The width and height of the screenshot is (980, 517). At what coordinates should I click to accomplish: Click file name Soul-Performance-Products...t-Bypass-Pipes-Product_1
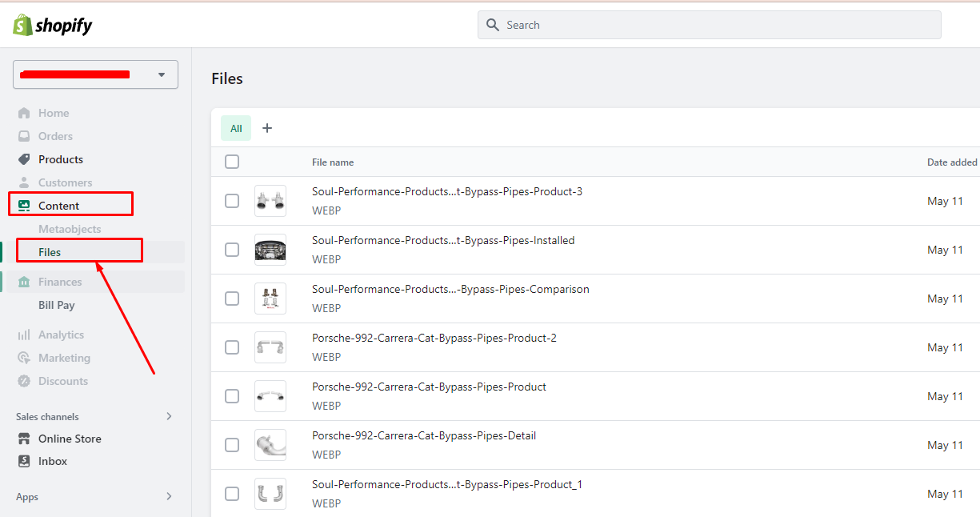[x=447, y=484]
